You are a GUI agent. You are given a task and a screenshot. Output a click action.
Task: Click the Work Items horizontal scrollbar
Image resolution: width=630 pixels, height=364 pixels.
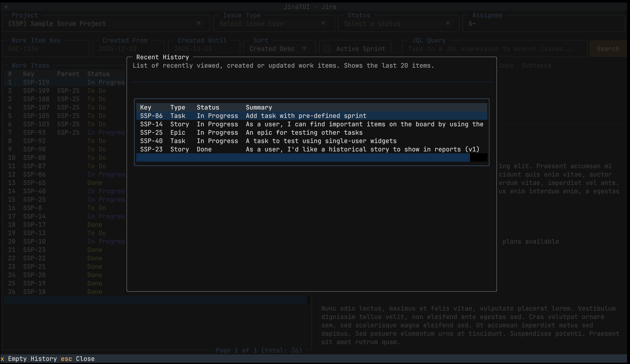(157, 300)
